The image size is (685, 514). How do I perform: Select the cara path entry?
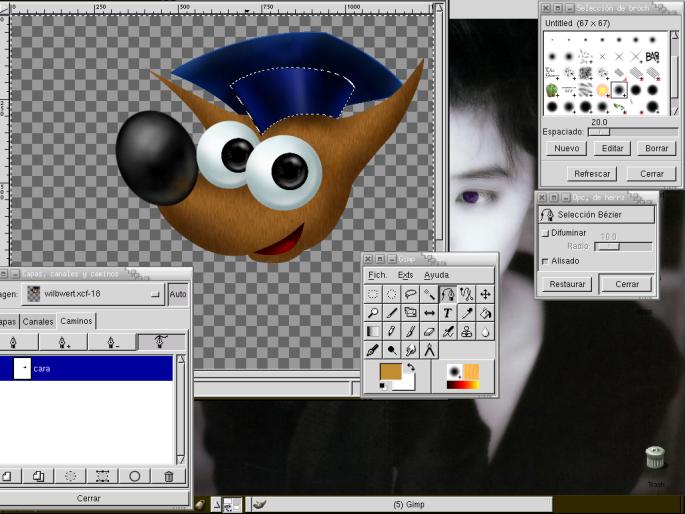point(90,368)
